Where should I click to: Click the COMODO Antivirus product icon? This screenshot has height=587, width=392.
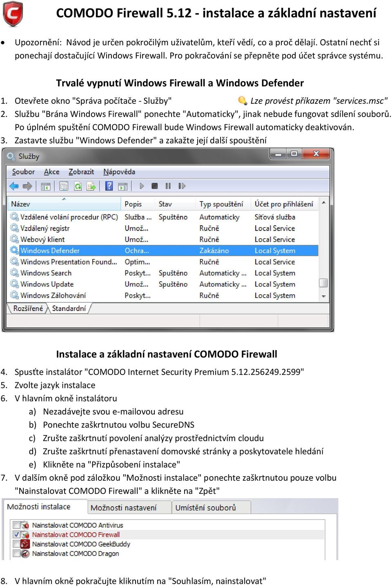(x=25, y=525)
